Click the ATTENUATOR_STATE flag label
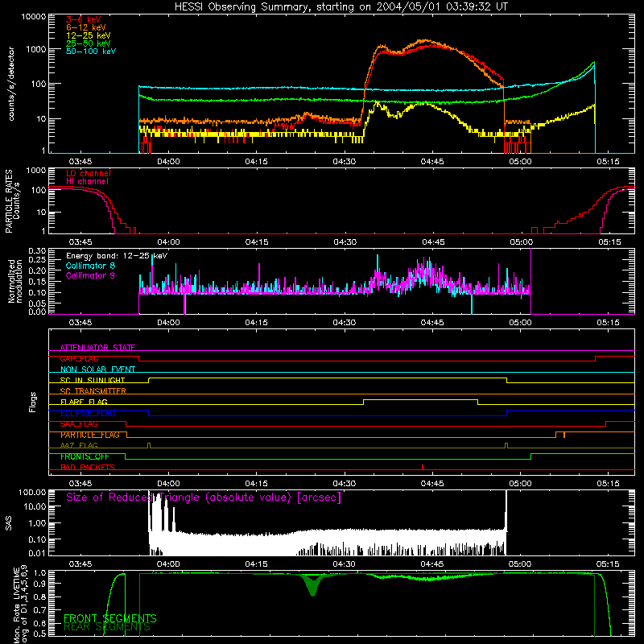 click(97, 348)
